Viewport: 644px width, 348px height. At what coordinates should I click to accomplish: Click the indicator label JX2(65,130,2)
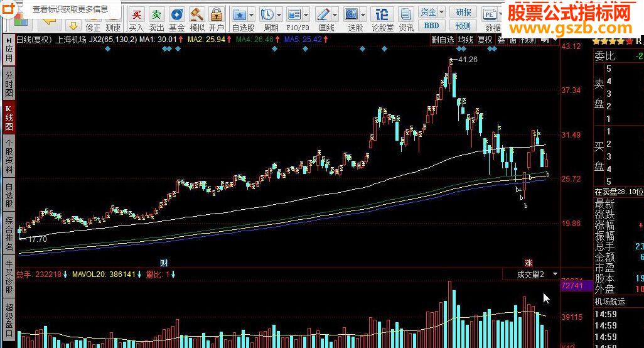(x=114, y=40)
